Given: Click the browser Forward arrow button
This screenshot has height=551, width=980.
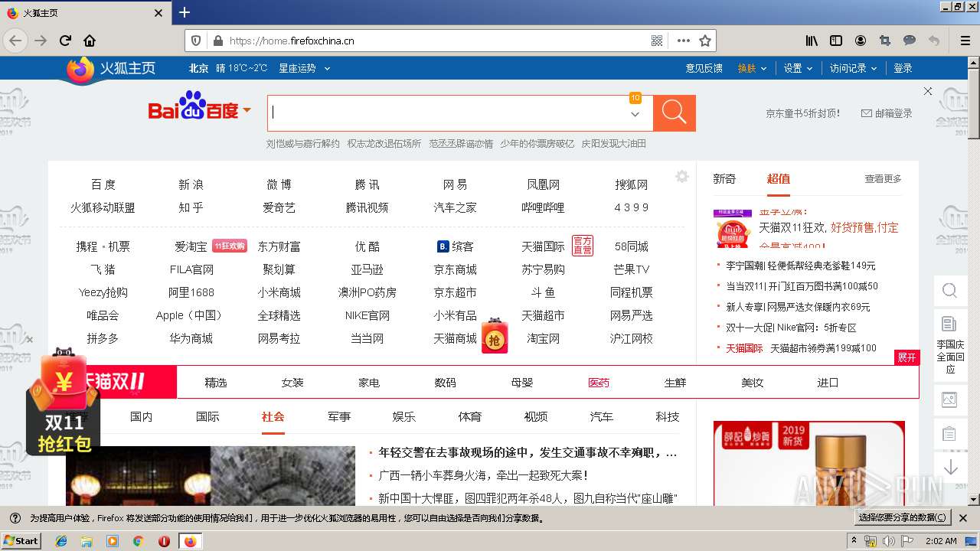Looking at the screenshot, I should click(x=41, y=41).
